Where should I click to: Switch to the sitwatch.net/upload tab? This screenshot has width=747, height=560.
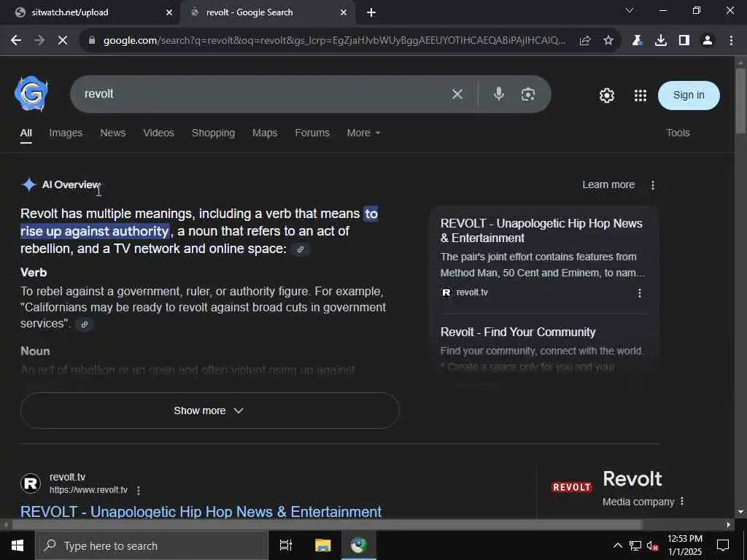90,12
